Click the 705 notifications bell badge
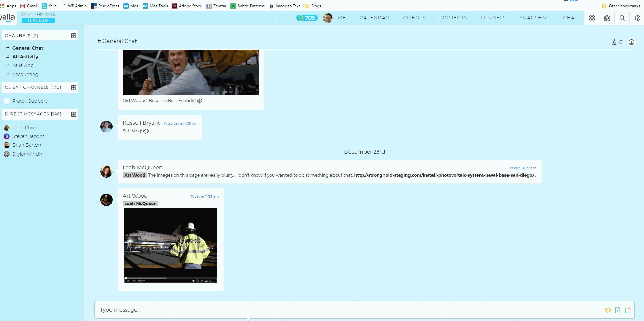644x321 pixels. pyautogui.click(x=307, y=18)
